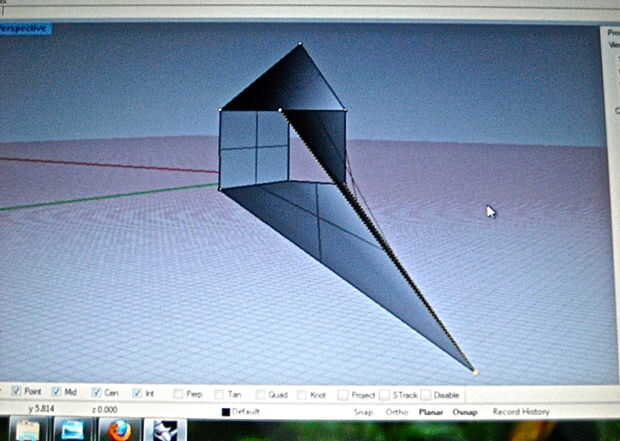Toggle Ortho mode in the status bar
The image size is (620, 441).
397,412
